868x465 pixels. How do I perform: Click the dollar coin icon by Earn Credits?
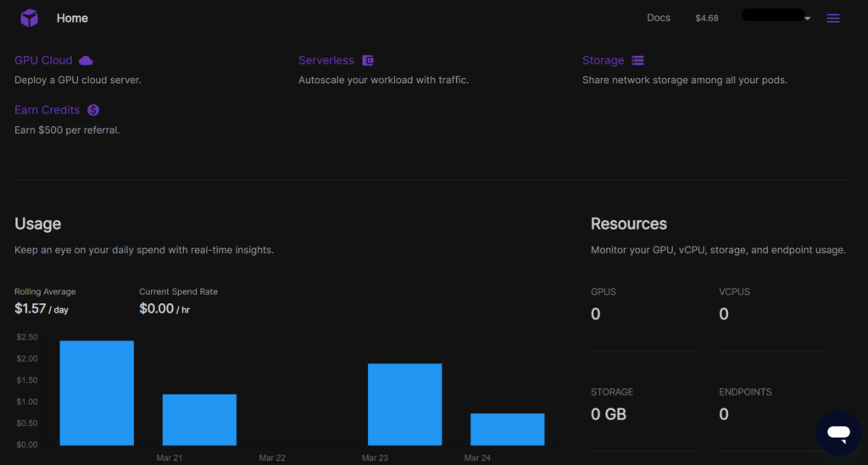click(93, 110)
